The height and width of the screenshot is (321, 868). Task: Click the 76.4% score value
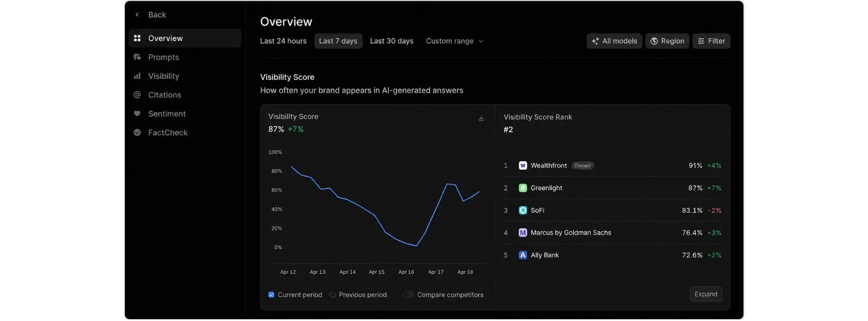click(692, 233)
